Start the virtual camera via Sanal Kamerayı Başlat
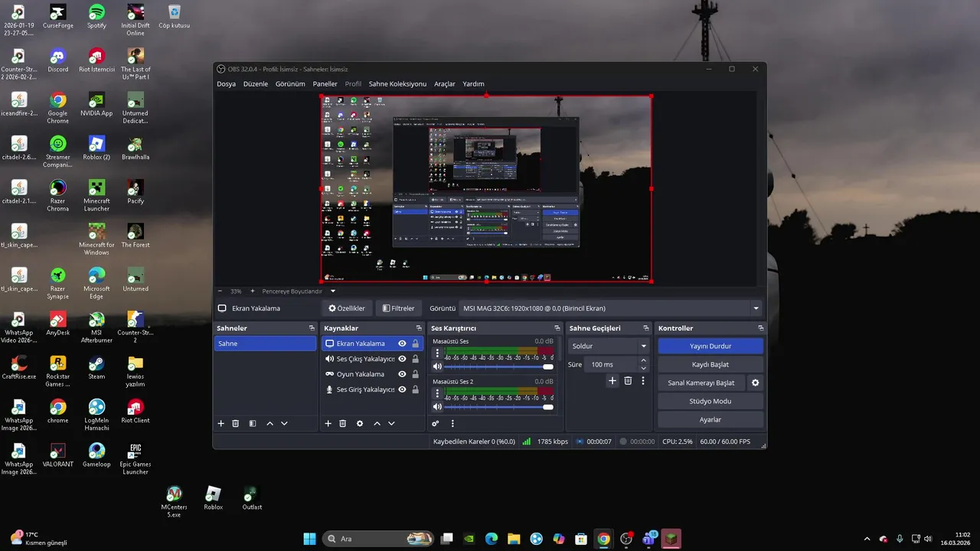This screenshot has height=551, width=980. 701,383
